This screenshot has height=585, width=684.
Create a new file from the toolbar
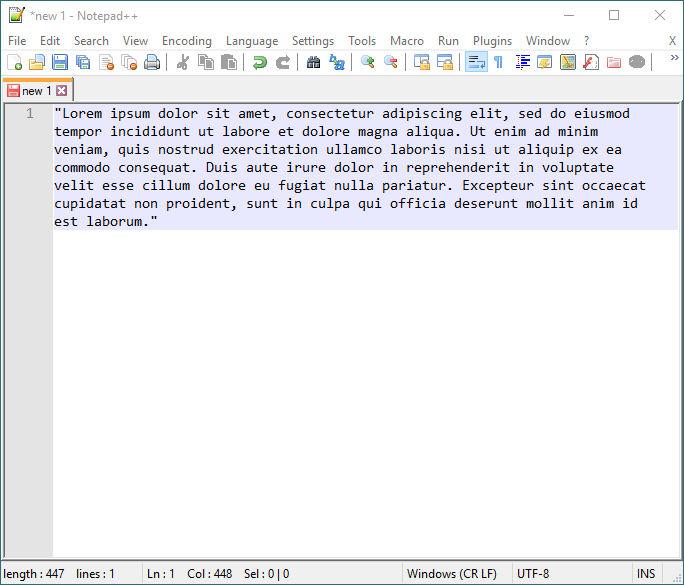pos(14,62)
